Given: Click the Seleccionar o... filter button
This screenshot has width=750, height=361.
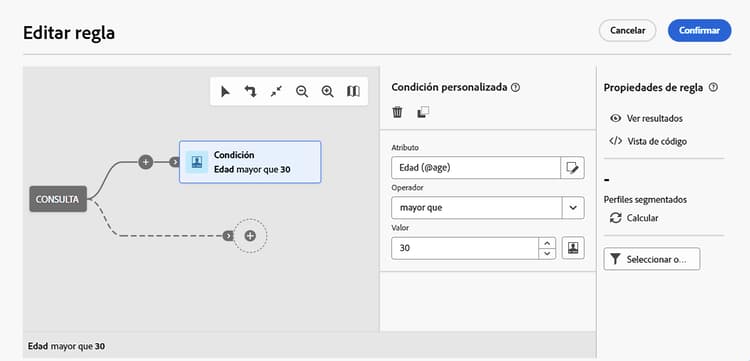Looking at the screenshot, I should coord(651,259).
